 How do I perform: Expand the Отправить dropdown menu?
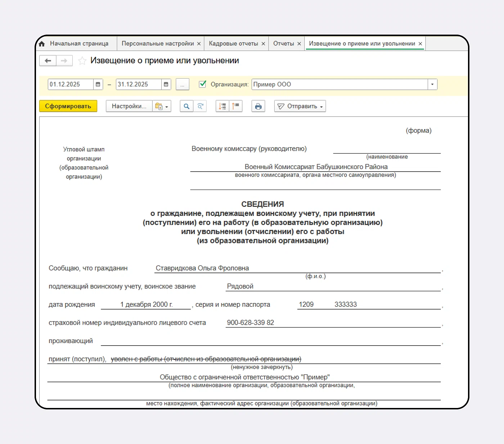(300, 106)
